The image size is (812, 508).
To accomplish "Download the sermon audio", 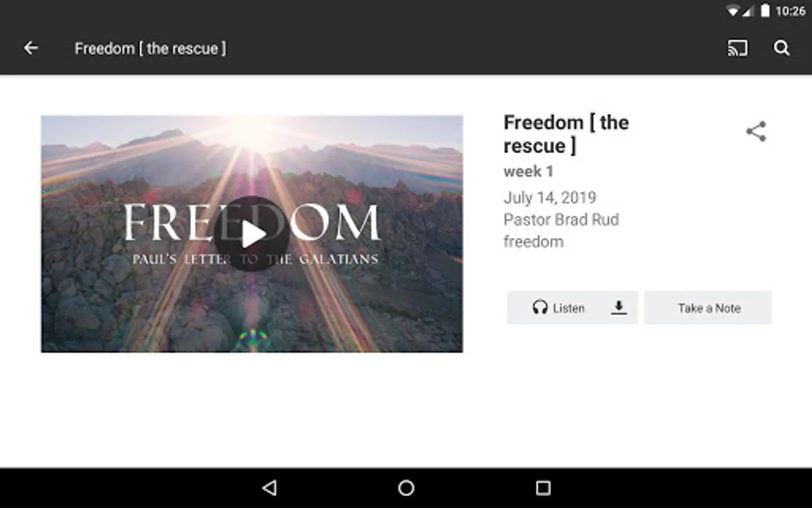I will pos(619,308).
